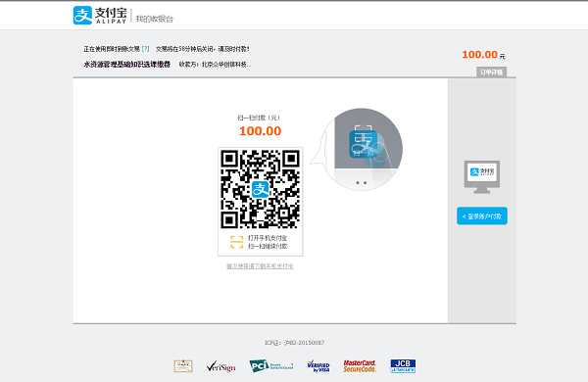Click the 扫一扫付款（元）label

point(259,118)
